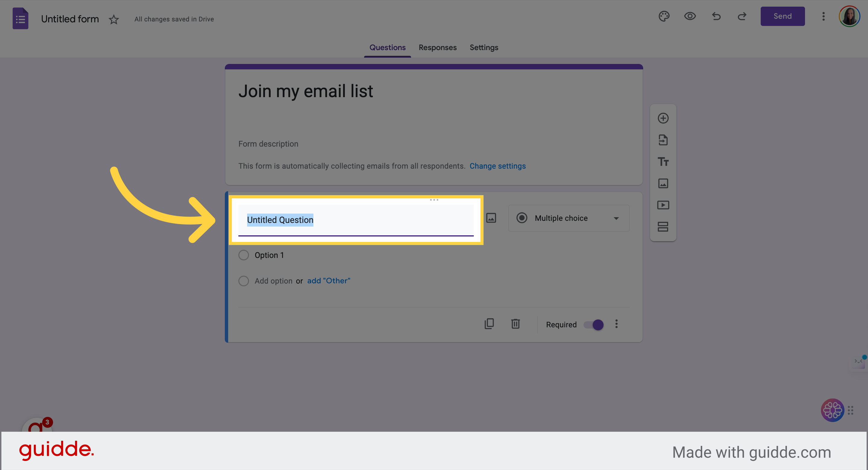
Task: Add a new section
Action: [663, 227]
